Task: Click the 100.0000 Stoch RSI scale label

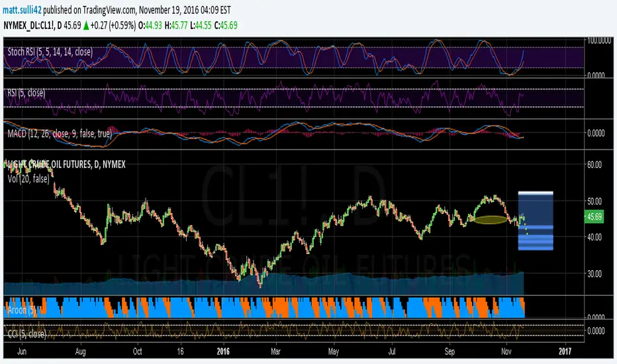Action: (x=599, y=40)
